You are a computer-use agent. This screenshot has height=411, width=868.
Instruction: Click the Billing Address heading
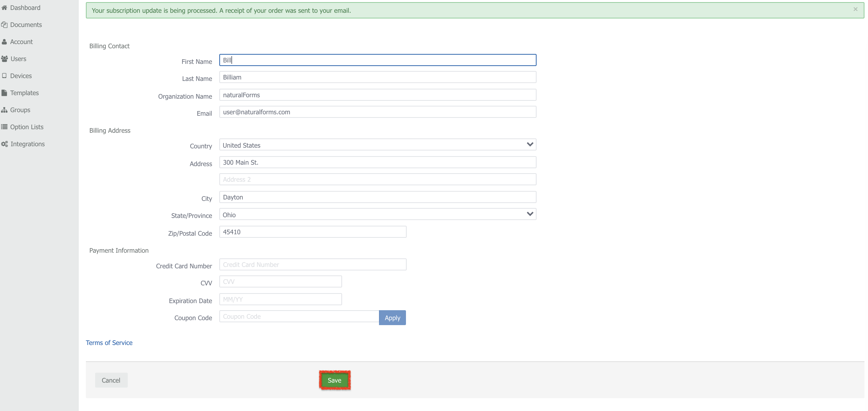coord(110,131)
